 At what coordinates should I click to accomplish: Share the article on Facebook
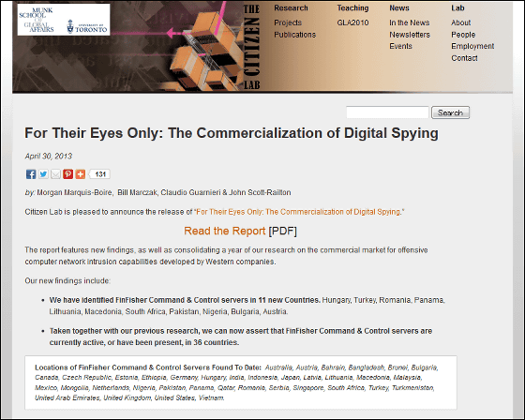(31, 174)
